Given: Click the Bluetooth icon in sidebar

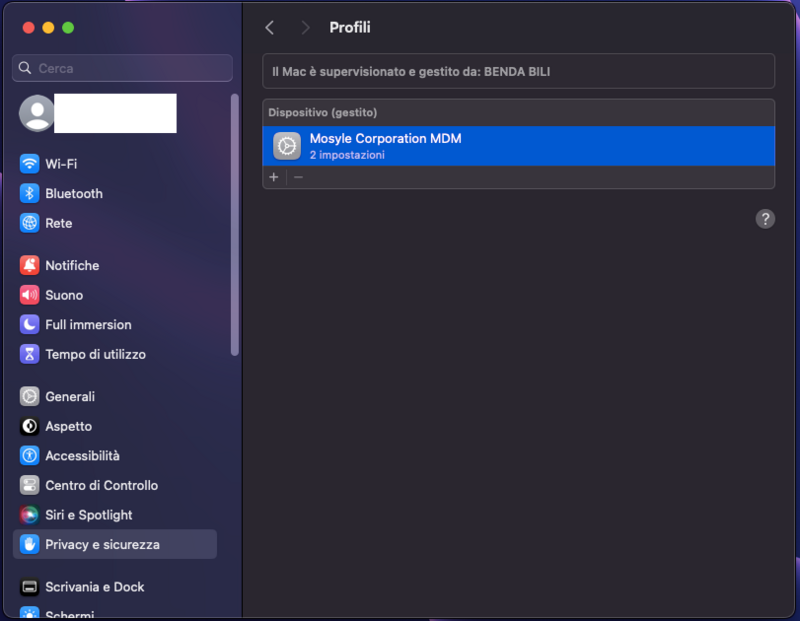Looking at the screenshot, I should point(29,193).
